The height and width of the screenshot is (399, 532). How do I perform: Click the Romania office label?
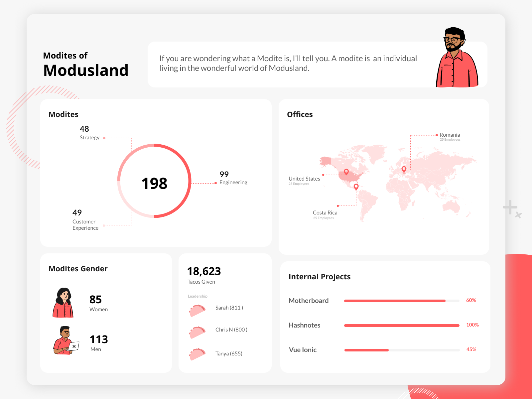(450, 136)
